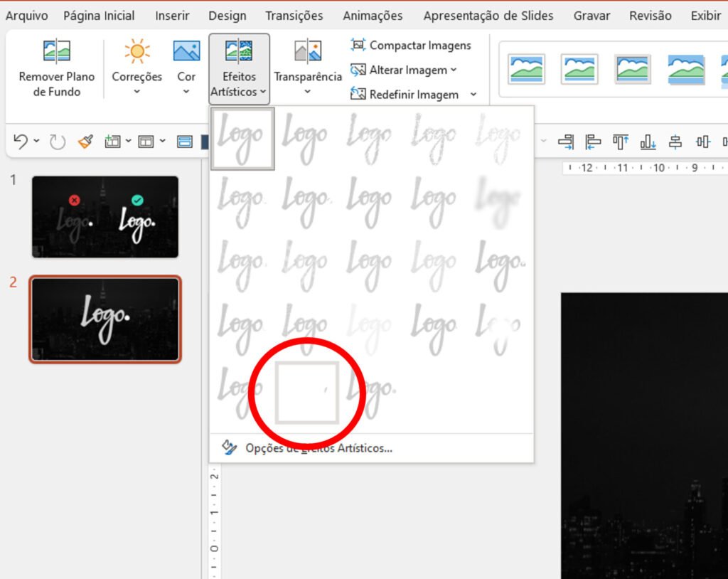Open Alterar Imagem dropdown menu
This screenshot has width=728, height=579.
(x=404, y=70)
